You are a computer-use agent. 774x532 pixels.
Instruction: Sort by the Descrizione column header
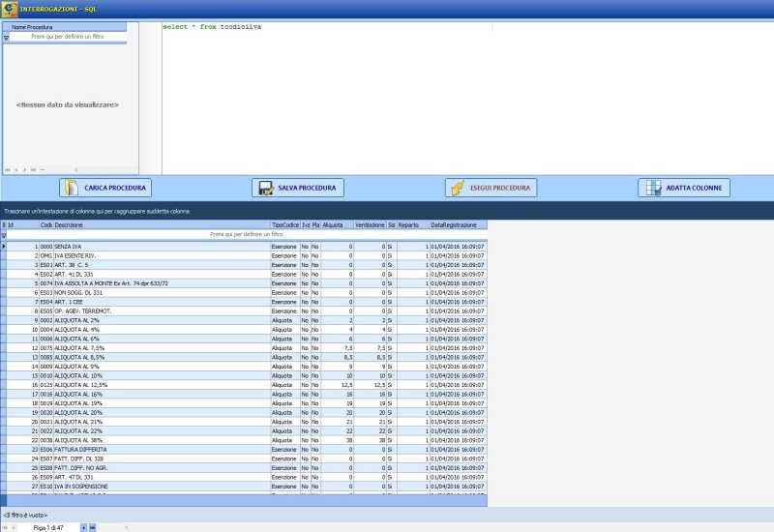click(162, 225)
